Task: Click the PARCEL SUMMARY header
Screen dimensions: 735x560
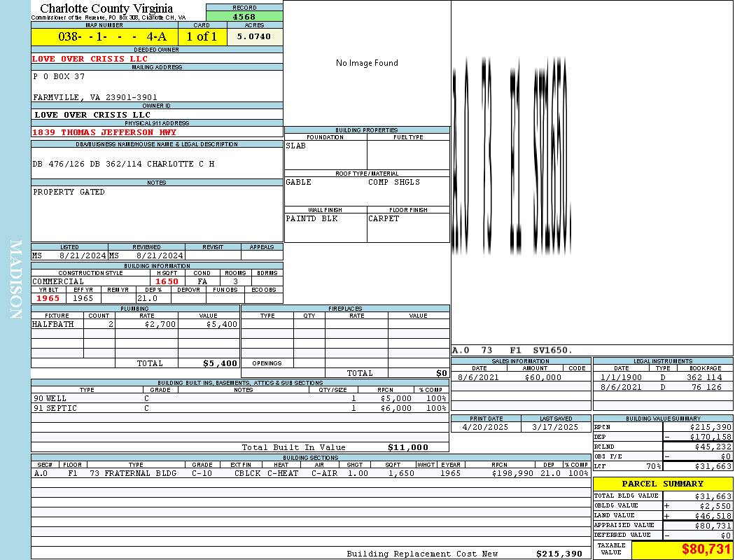Action: [662, 484]
